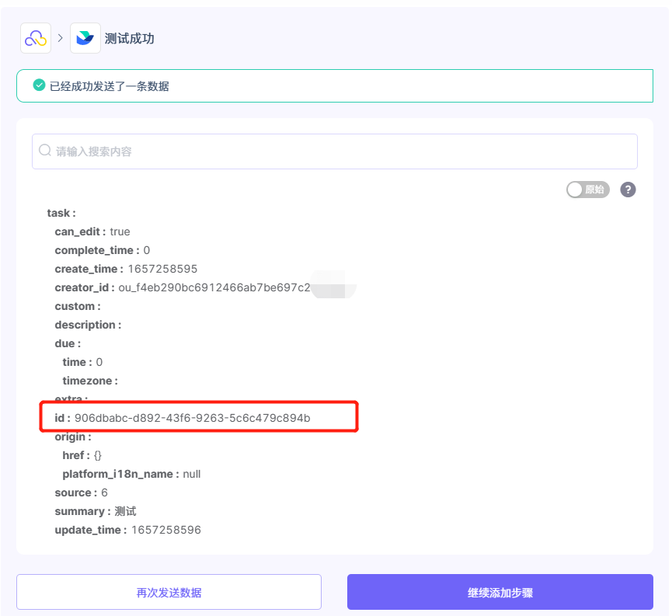Select the create_time 1657258595 value
The image size is (672, 616).
click(162, 270)
